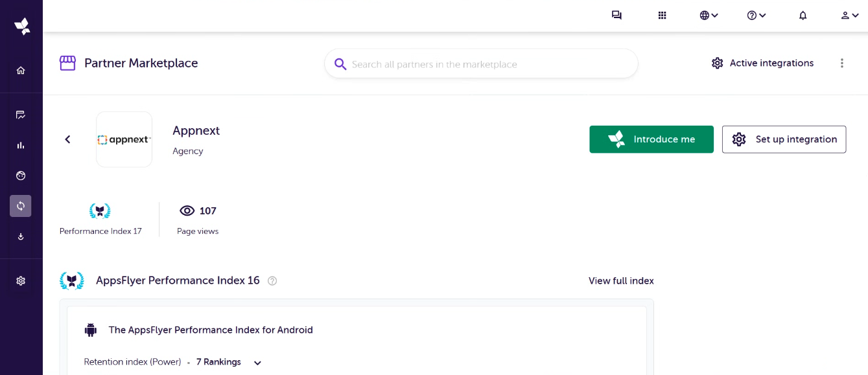Click AppsFlyer Performance Index 16 heading
The width and height of the screenshot is (868, 375).
pos(178,280)
